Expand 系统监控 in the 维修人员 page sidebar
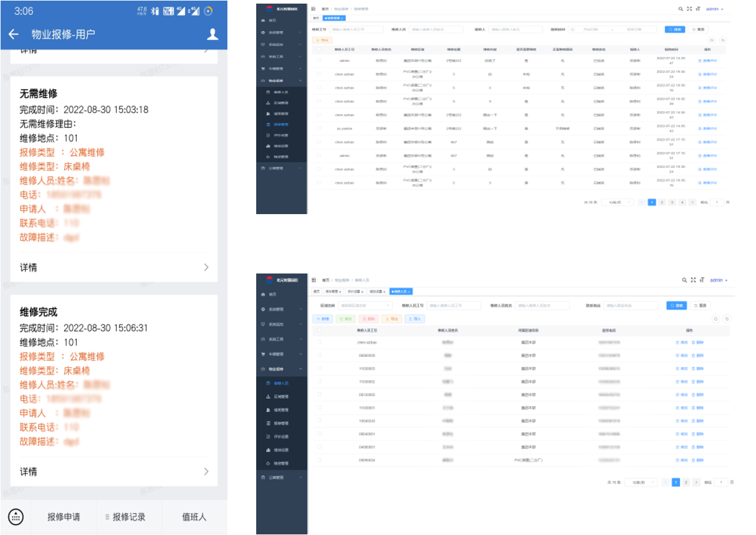 [281, 324]
